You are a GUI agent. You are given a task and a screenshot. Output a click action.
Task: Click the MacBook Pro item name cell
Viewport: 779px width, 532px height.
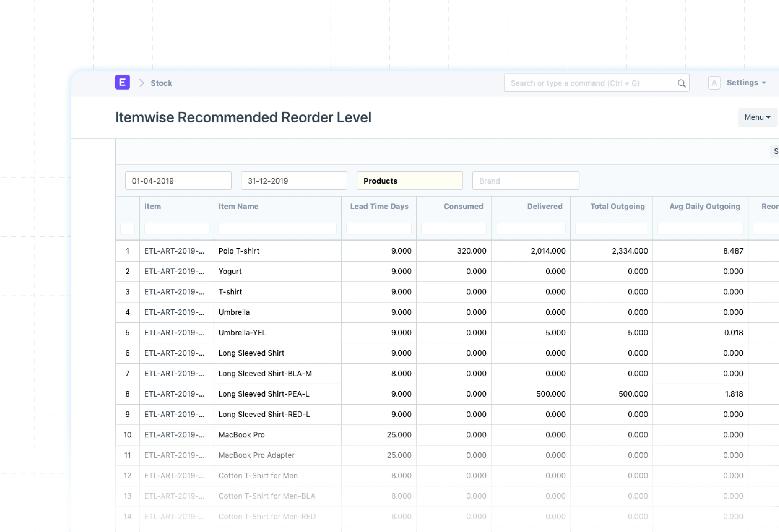[x=241, y=435]
